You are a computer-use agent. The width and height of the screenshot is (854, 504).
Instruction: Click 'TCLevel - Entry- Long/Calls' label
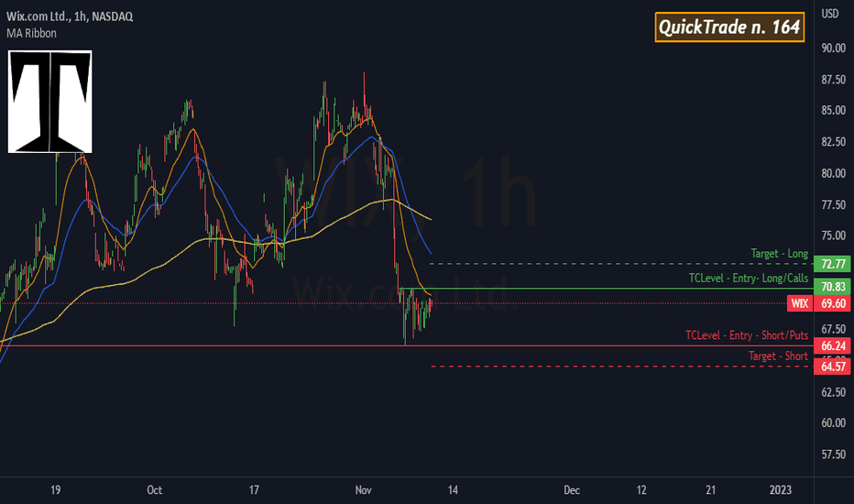[749, 279]
